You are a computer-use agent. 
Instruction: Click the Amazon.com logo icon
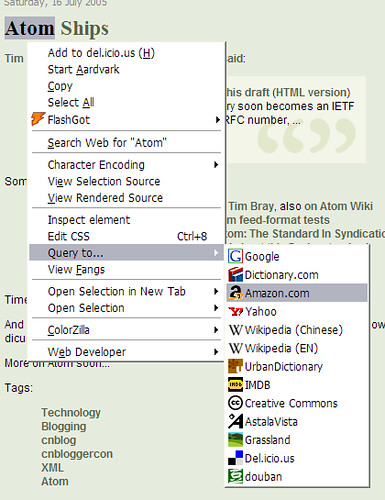[x=235, y=293]
